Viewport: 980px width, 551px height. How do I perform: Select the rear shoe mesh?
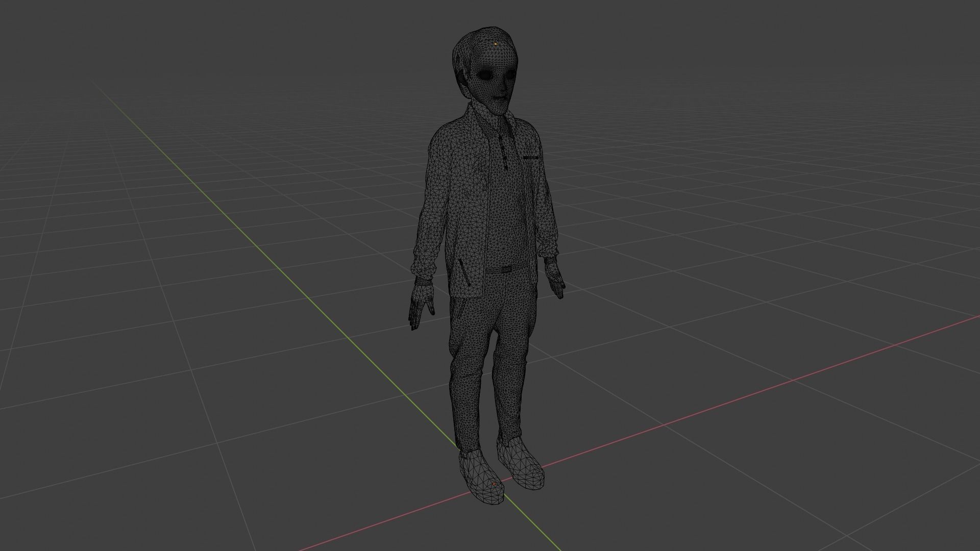(x=521, y=462)
